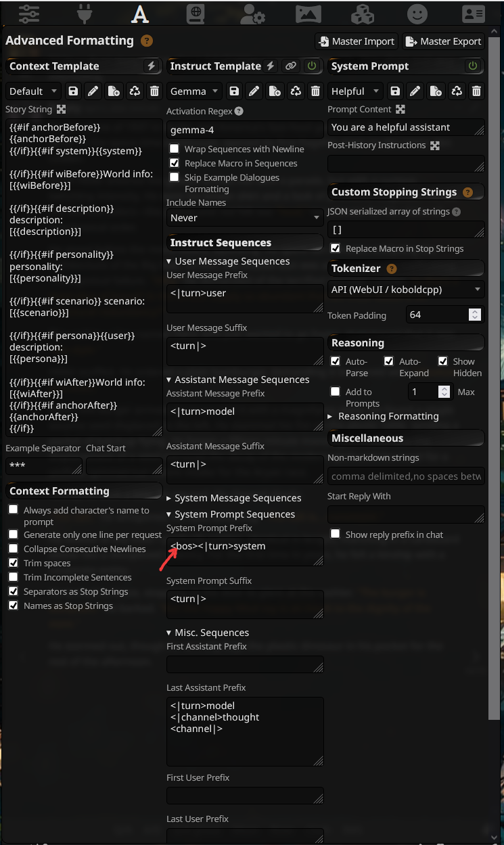
Task: Open the Gemma instruct template dropdown
Action: click(x=194, y=91)
